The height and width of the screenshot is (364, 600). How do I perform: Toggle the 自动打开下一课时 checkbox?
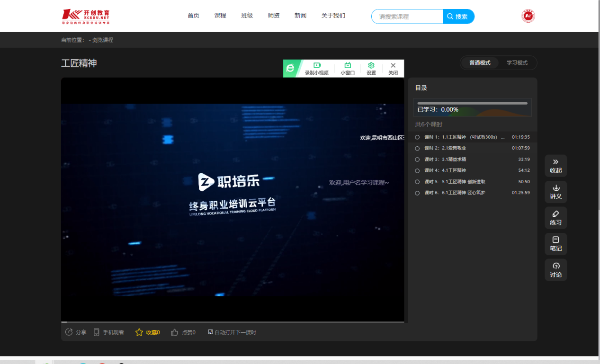pyautogui.click(x=210, y=332)
